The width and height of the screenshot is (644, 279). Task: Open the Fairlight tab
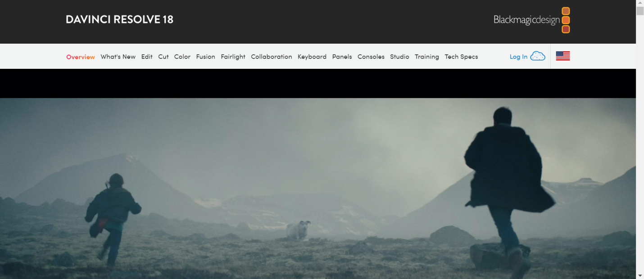[x=233, y=57]
